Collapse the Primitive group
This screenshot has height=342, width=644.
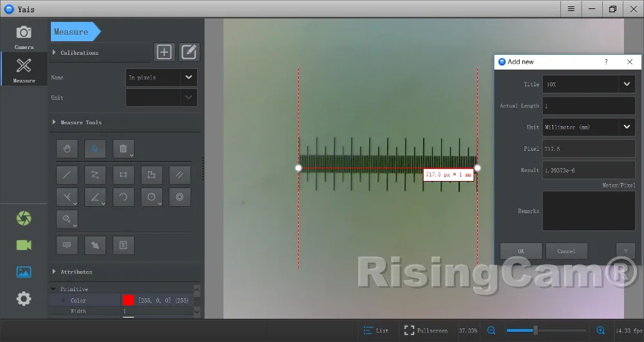(53, 289)
